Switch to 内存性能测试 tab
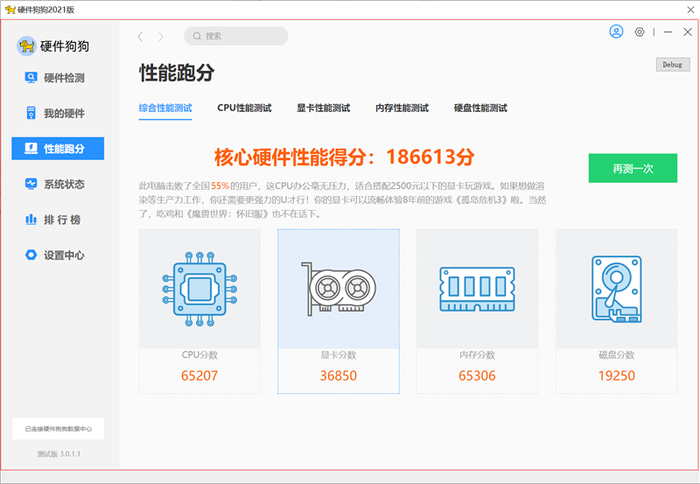700x484 pixels. (402, 108)
